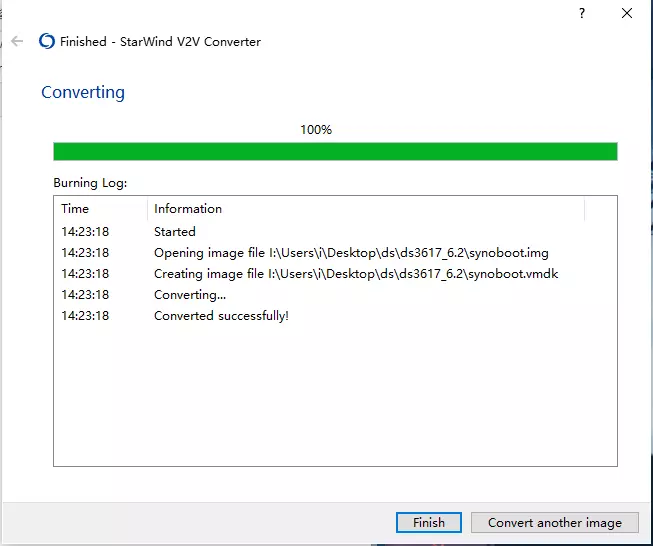
Task: Open help with the question mark button
Action: 581,13
